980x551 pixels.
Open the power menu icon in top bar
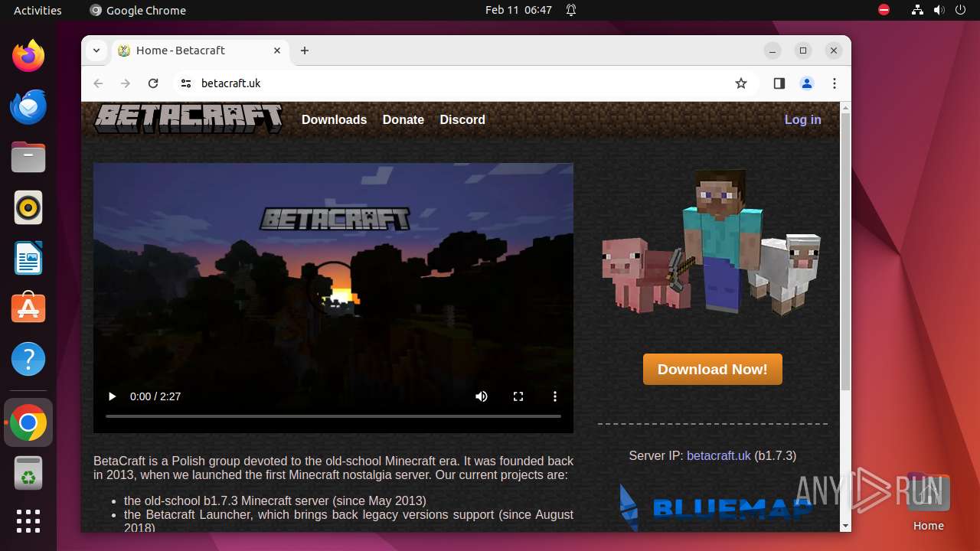coord(960,10)
